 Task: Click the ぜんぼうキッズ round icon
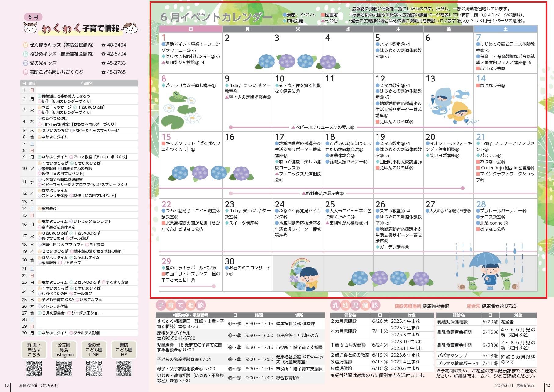tap(26, 45)
